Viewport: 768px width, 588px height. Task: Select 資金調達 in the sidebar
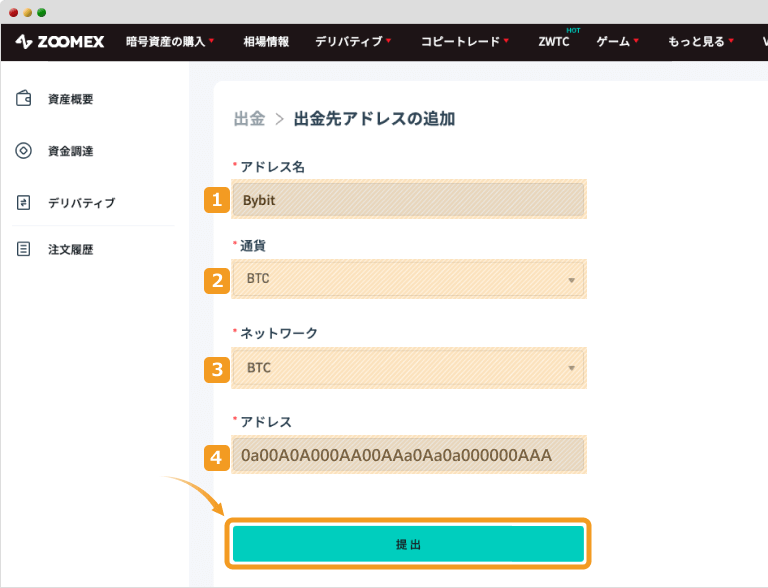(x=71, y=151)
